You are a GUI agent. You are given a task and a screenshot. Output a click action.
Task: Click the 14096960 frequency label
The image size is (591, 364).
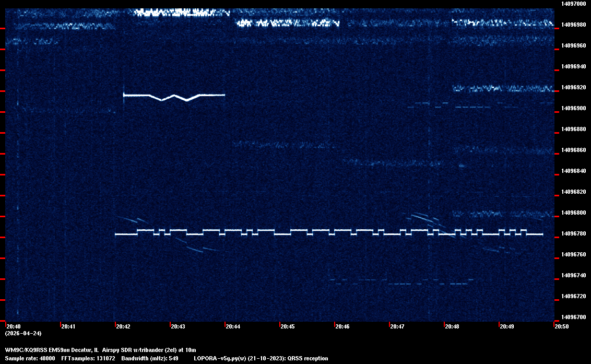click(x=574, y=45)
